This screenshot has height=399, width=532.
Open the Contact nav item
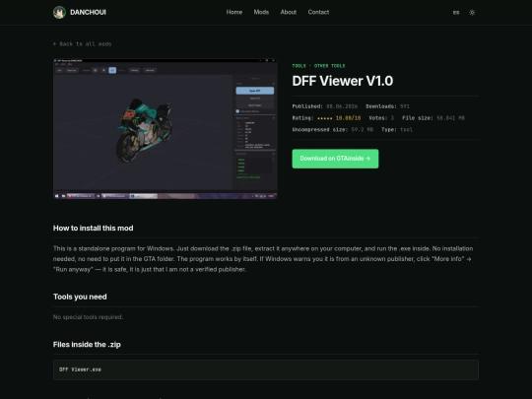(318, 12)
